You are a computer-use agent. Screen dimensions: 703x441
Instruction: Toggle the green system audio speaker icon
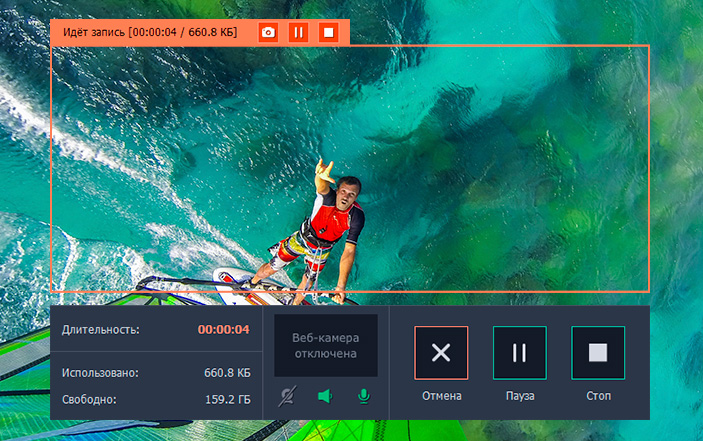325,396
